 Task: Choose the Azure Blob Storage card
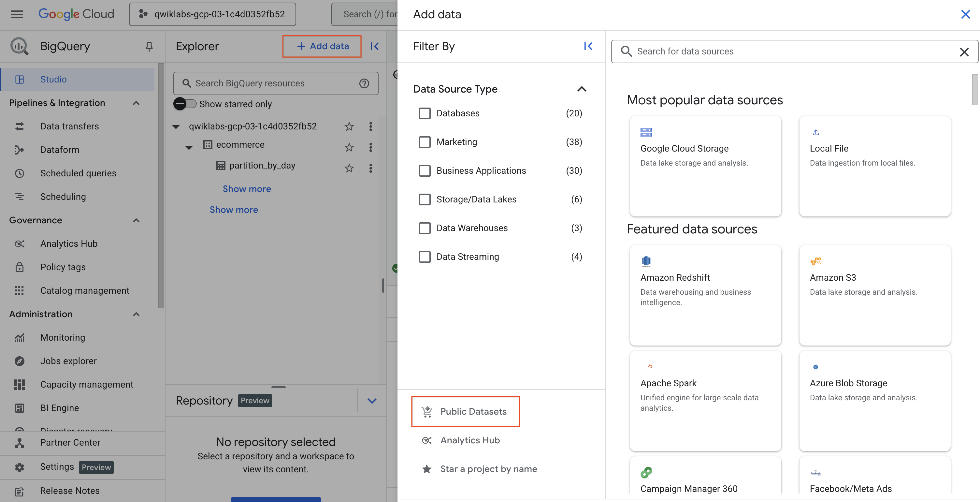point(875,401)
